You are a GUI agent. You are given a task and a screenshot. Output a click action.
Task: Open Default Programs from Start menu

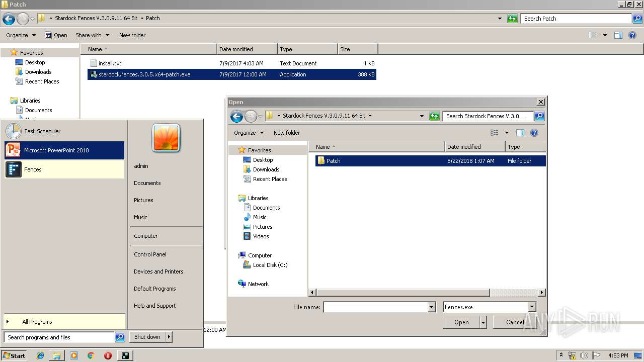pyautogui.click(x=154, y=289)
